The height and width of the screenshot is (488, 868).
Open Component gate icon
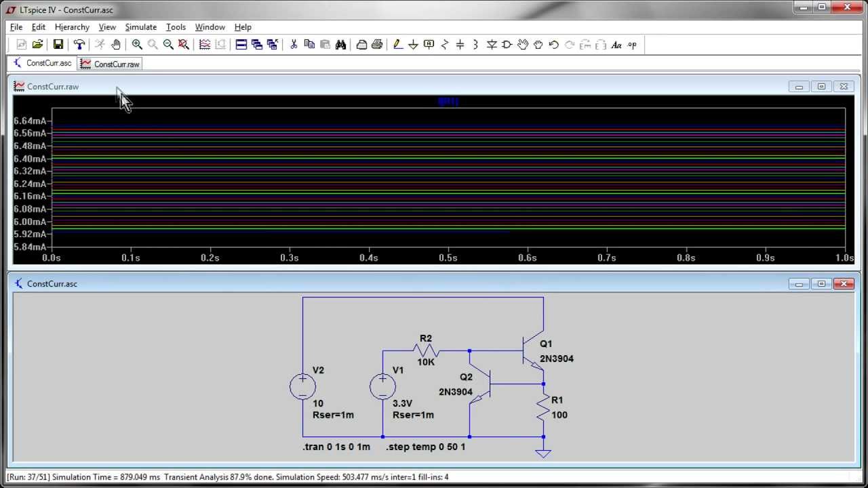507,45
